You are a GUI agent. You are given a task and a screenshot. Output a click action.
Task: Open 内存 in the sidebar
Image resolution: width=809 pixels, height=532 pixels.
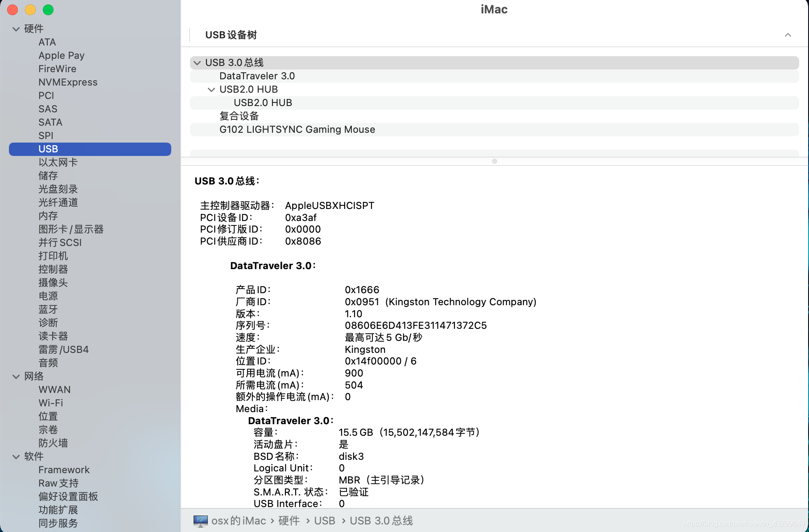(48, 216)
